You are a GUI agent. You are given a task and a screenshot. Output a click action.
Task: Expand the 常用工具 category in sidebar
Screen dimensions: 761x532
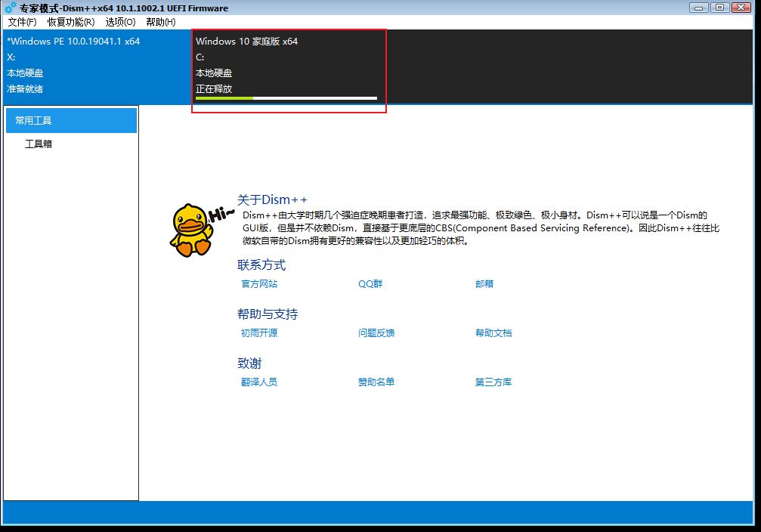[x=71, y=121]
